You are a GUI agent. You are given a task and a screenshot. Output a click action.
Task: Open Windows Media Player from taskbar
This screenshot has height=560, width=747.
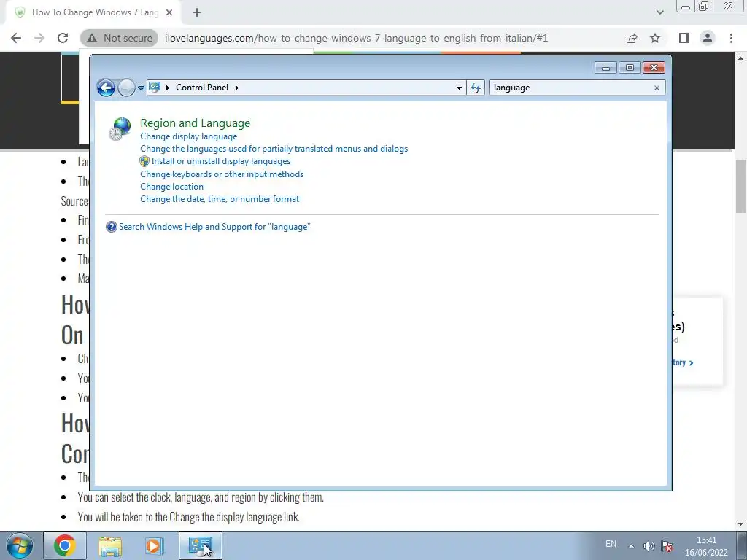click(154, 545)
